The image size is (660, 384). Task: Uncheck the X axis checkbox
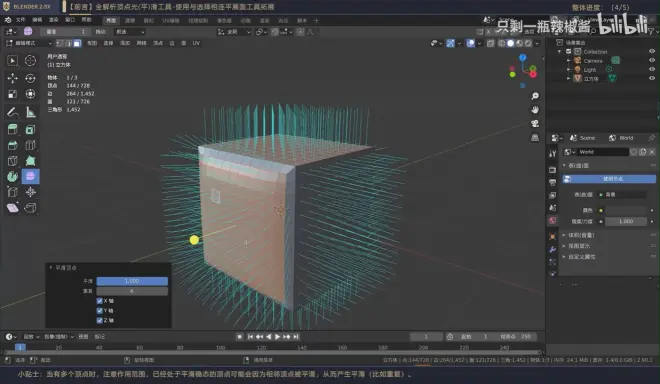coord(100,301)
